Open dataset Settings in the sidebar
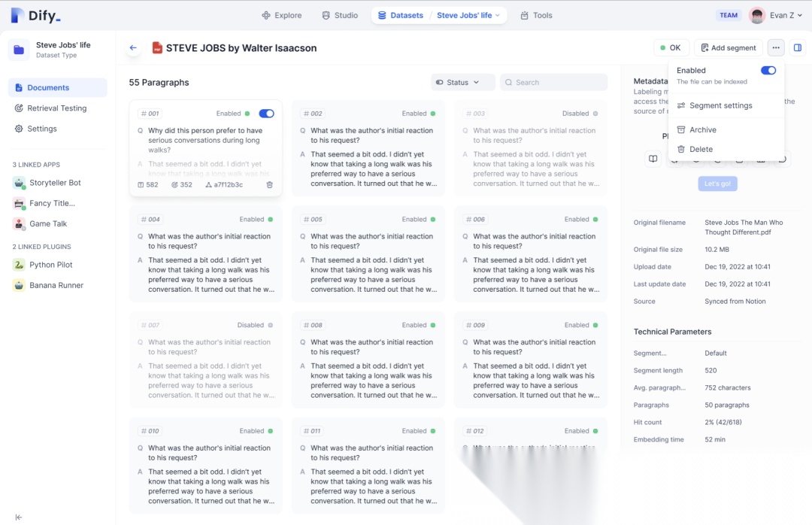 pos(57,129)
